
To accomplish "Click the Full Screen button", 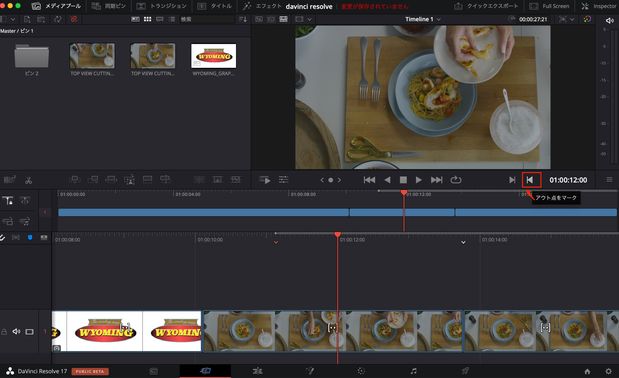I will 549,6.
